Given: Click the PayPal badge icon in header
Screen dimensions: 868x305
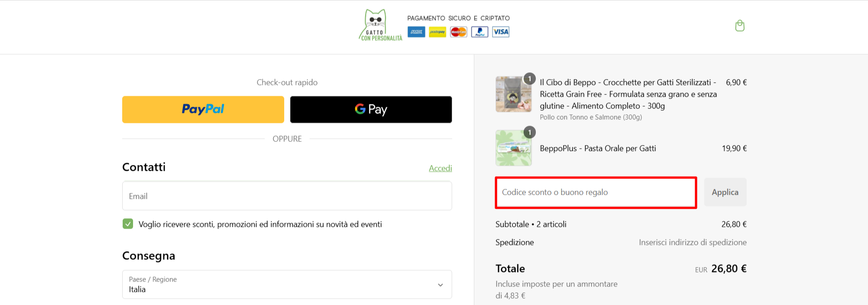Looking at the screenshot, I should click(480, 32).
